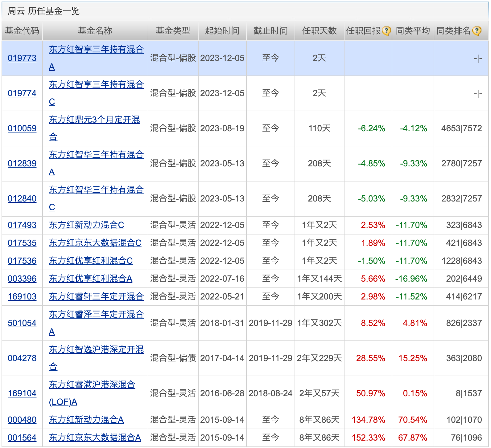
Task: Select the 70.54% peer average value
Action: point(413,420)
